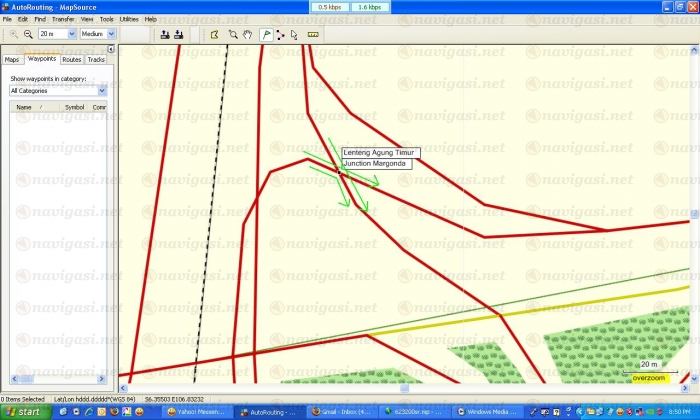Select the Route tool
Screen dimensions: 700x420
coord(280,33)
